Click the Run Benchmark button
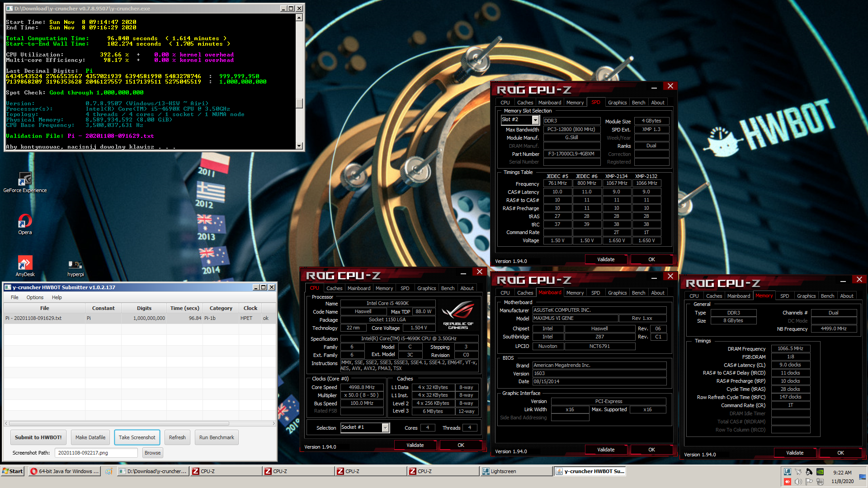The image size is (868, 488). tap(217, 437)
